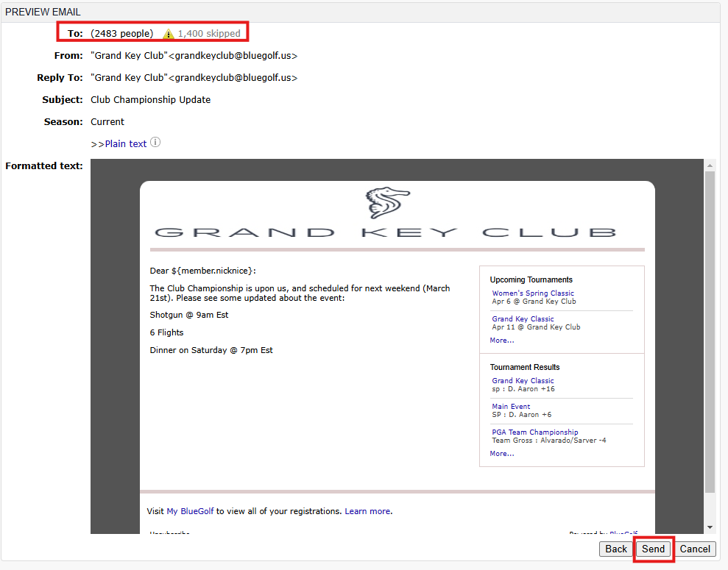Click the 'Dear ${member.nicknice}:' greeting
Screen dimensions: 728x570
click(203, 271)
